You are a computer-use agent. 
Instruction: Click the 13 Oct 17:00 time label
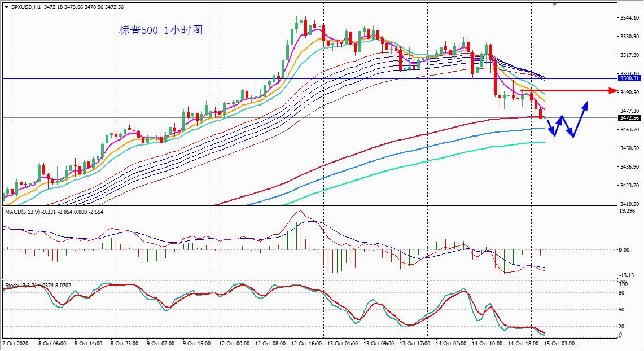(x=415, y=343)
